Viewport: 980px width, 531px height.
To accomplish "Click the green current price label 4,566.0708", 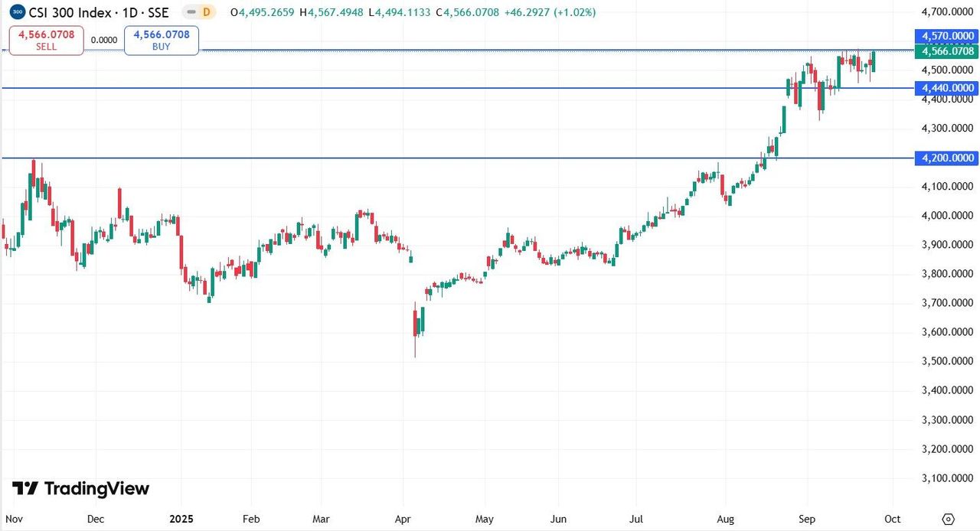I will pyautogui.click(x=947, y=51).
